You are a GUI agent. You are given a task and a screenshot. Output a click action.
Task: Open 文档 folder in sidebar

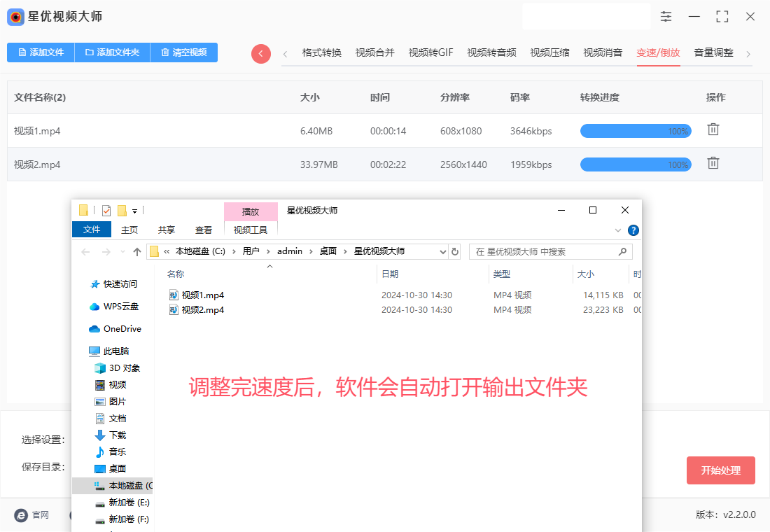click(111, 418)
